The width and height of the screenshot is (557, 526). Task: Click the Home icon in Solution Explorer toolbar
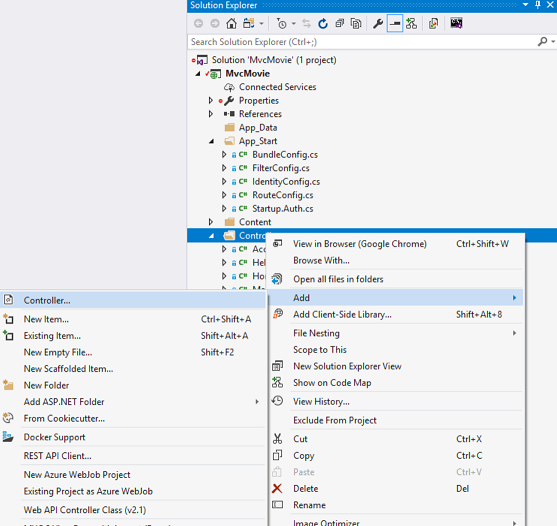pyautogui.click(x=231, y=24)
